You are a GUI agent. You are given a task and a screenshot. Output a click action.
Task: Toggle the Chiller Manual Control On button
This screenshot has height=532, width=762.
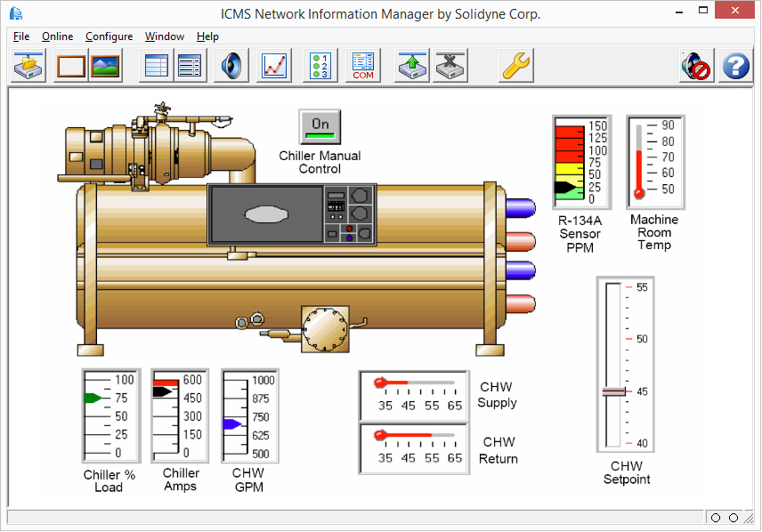319,126
